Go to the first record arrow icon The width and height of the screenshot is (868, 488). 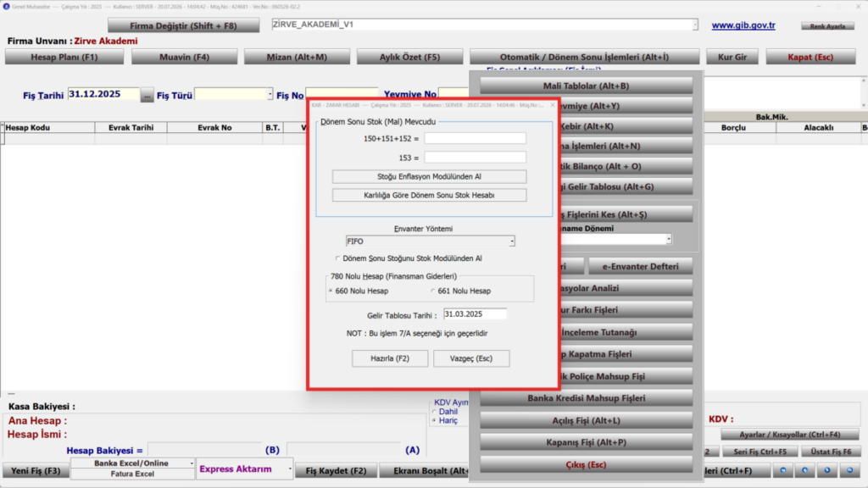[782, 470]
